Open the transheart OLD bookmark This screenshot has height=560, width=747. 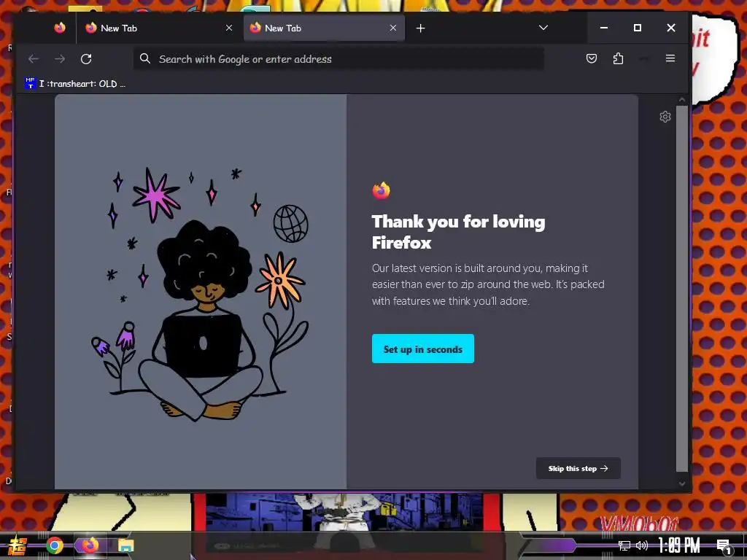[x=75, y=84]
